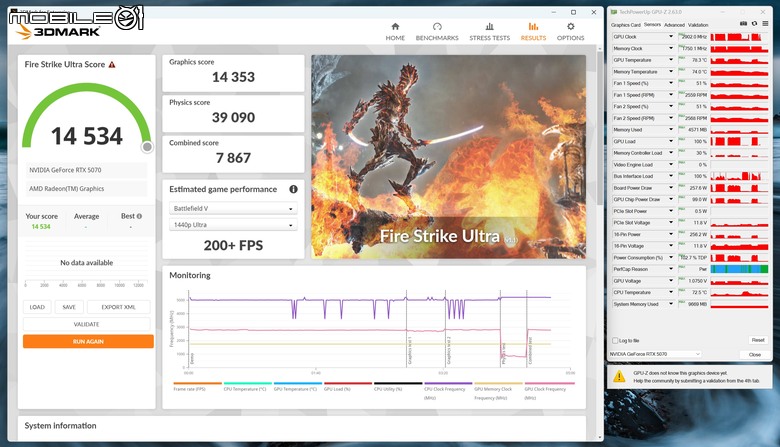Screen dimensions: 780x447
Task: Click the GPU-Z Close button
Action: pyautogui.click(x=755, y=355)
